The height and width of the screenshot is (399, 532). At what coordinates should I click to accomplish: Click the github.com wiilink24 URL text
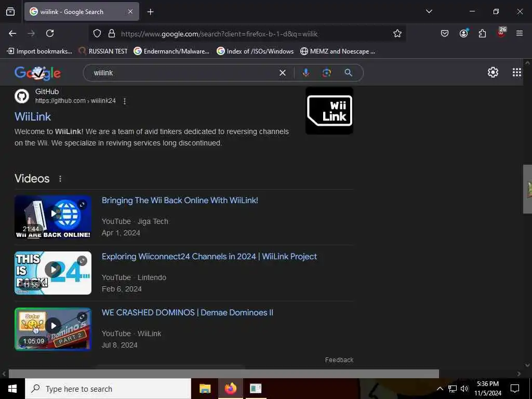(75, 101)
